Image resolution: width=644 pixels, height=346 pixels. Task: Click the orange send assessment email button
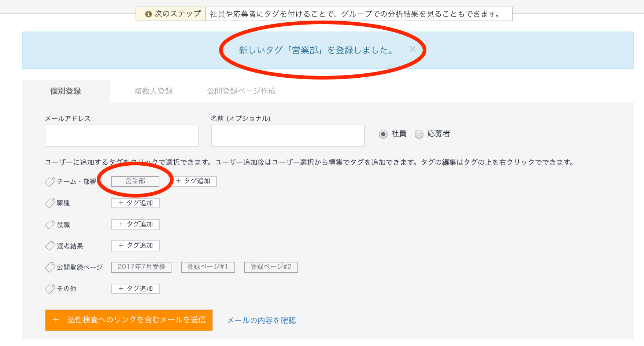[x=129, y=320]
